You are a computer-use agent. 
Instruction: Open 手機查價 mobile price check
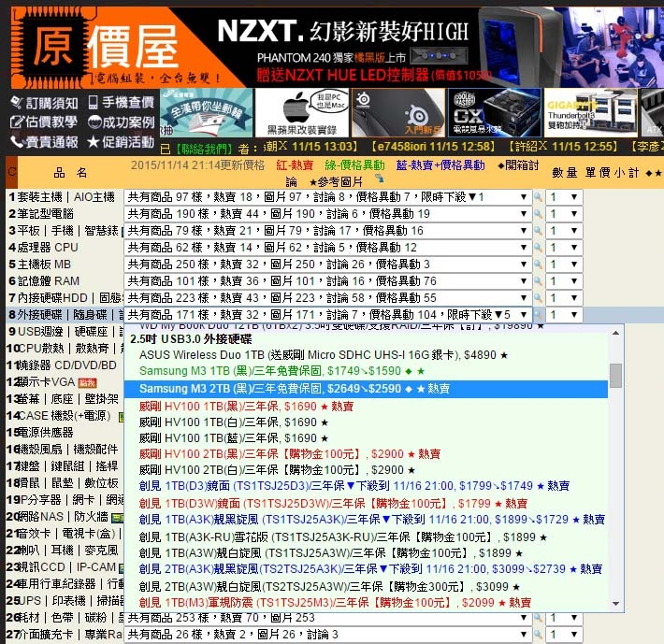click(122, 102)
